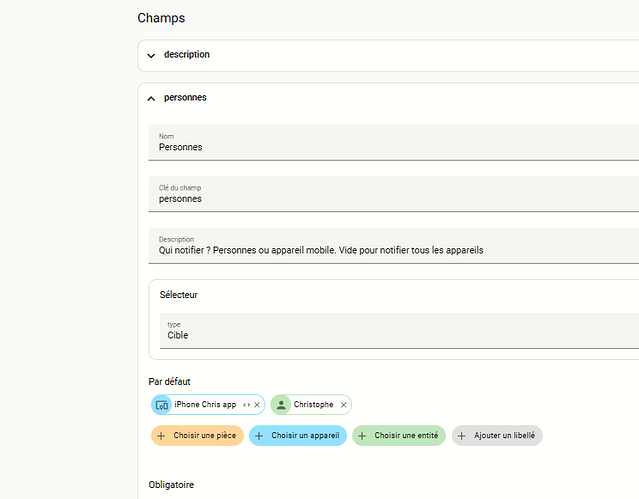Click plus icon on Choisir une entité
The width and height of the screenshot is (639, 499).
pos(362,436)
